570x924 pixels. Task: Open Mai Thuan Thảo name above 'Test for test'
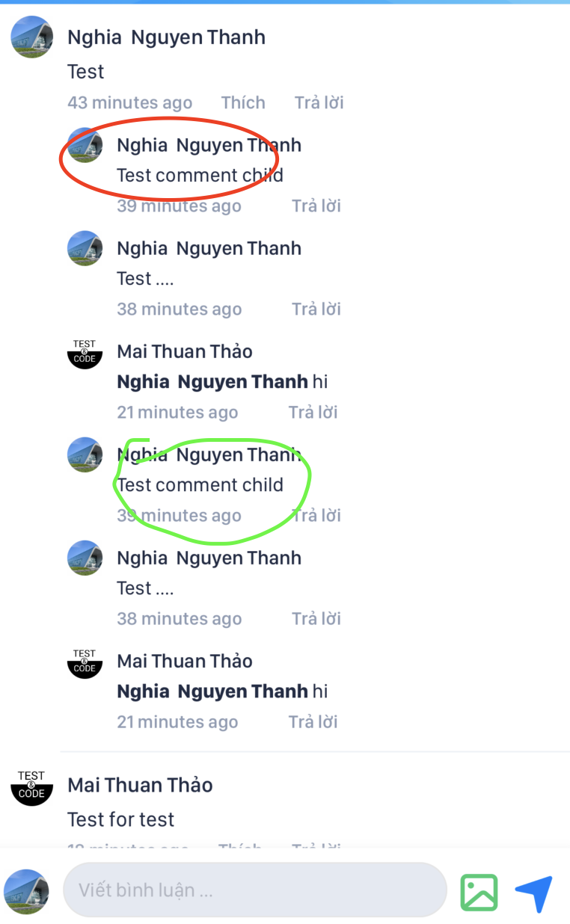point(140,785)
